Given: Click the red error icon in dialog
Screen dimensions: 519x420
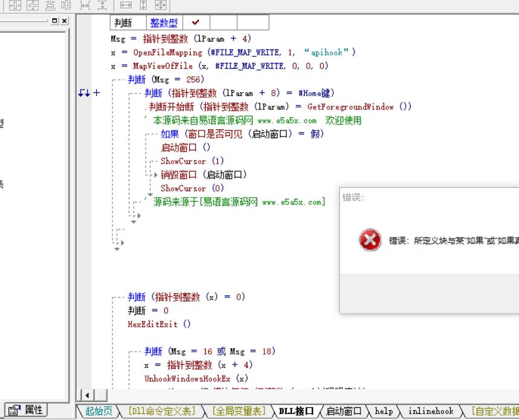Looking at the screenshot, I should pyautogui.click(x=370, y=240).
